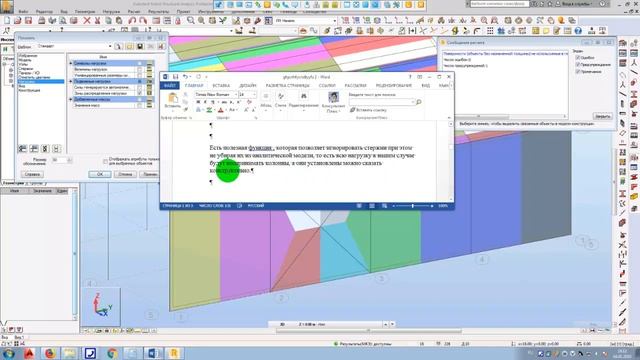Click the search magnifier icon in Word ribbon
The height and width of the screenshot is (360, 640).
coord(418,102)
